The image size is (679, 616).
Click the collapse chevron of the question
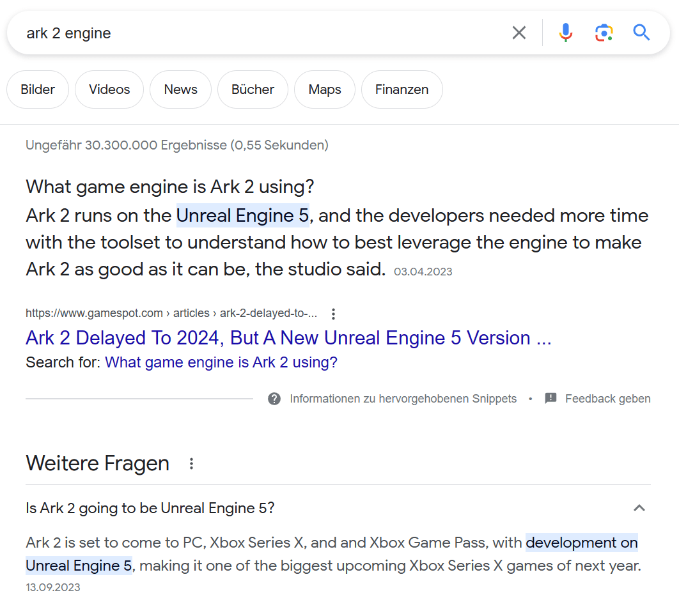pos(639,508)
